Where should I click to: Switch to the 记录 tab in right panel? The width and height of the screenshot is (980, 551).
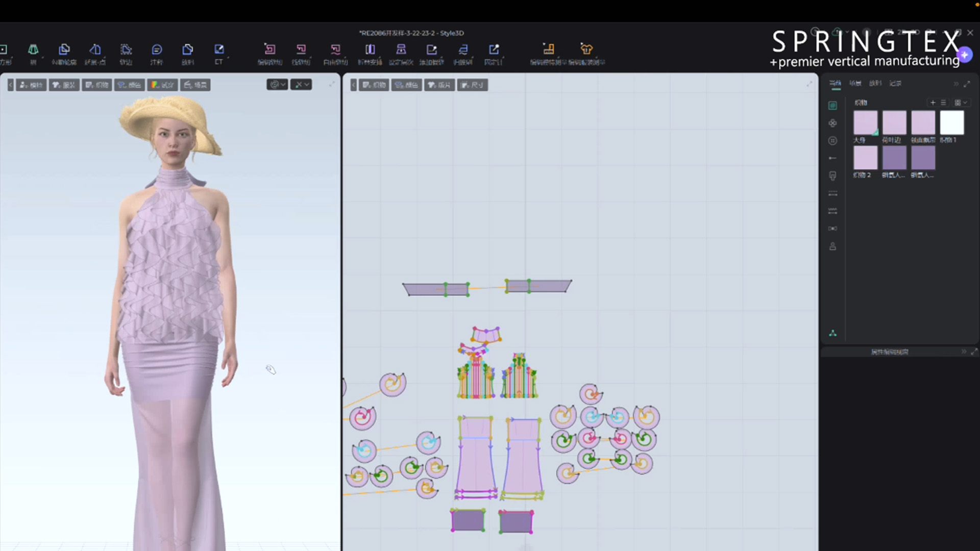point(896,83)
